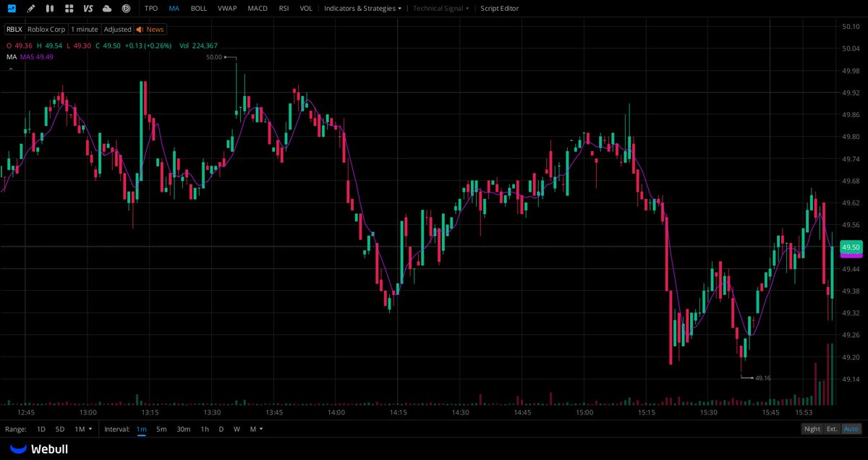
Task: Click the circular replay icon in toolbar
Action: 126,8
